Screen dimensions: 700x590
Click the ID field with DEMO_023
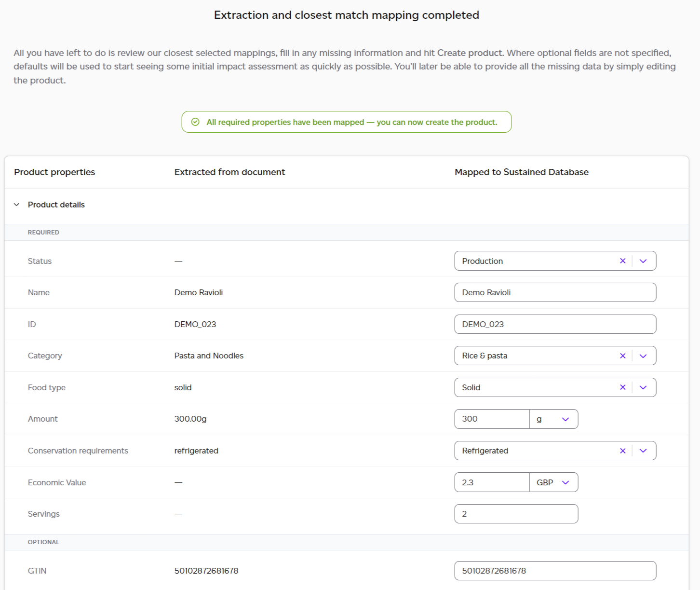[555, 324]
